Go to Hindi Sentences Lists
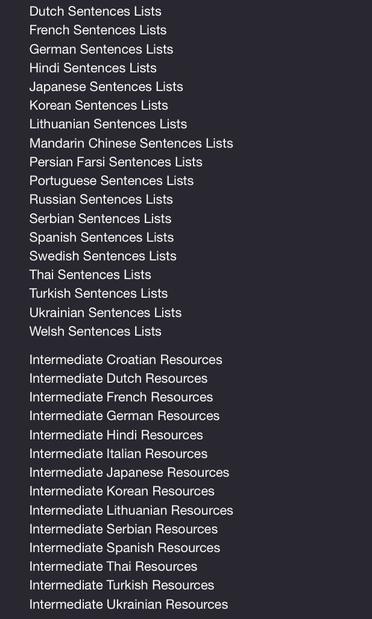Image resolution: width=372 pixels, height=619 pixels. (93, 68)
